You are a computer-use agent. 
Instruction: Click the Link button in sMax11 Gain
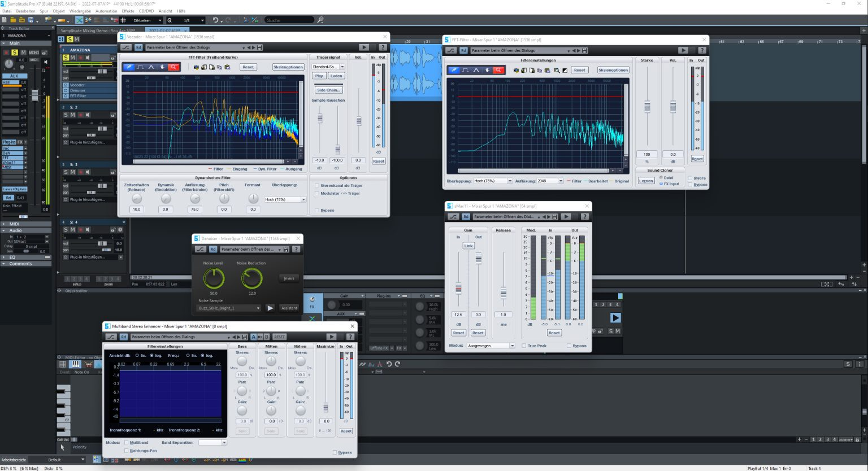point(468,246)
